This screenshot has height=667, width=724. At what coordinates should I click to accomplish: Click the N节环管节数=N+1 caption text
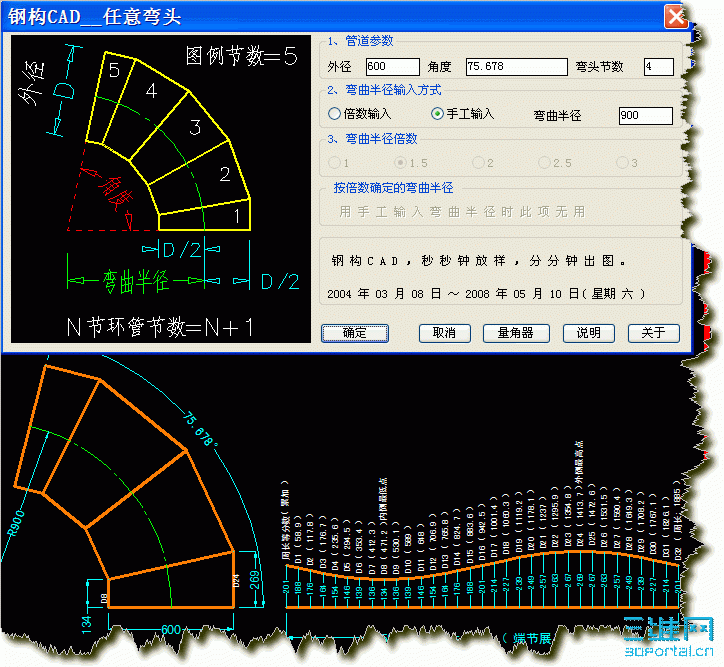tap(160, 327)
